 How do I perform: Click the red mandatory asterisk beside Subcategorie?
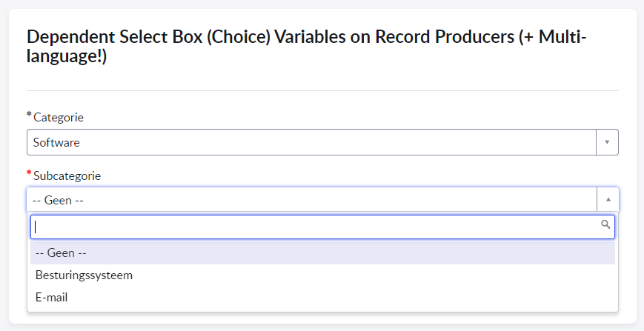(x=29, y=174)
